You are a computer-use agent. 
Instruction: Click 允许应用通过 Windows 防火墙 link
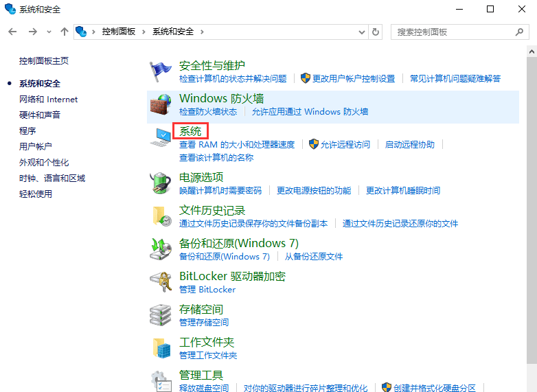(310, 112)
